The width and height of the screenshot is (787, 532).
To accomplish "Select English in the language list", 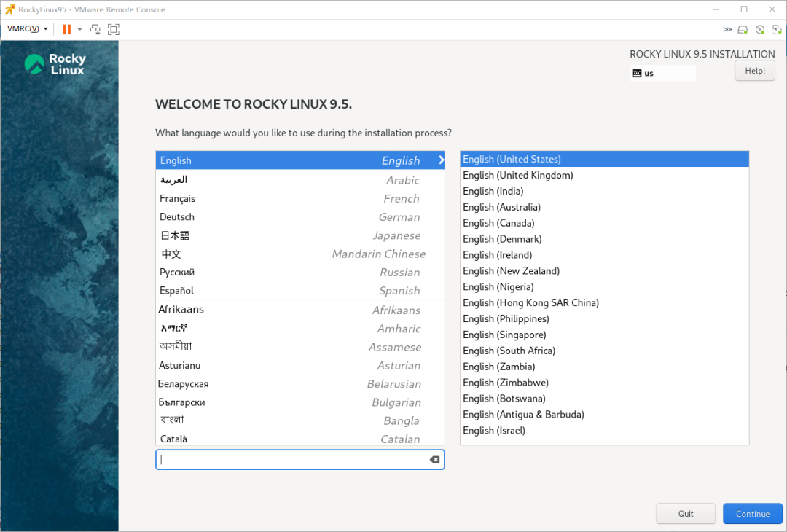I will (300, 160).
